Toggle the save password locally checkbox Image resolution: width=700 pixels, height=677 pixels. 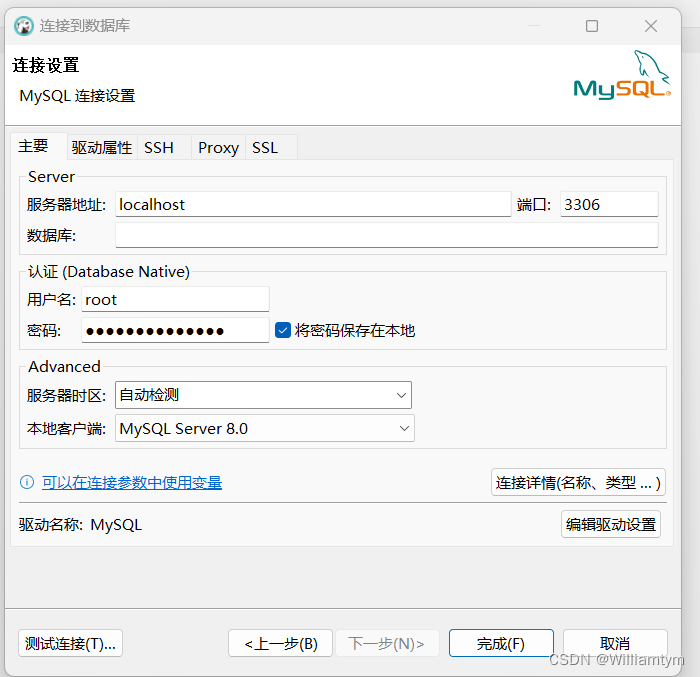pyautogui.click(x=283, y=330)
